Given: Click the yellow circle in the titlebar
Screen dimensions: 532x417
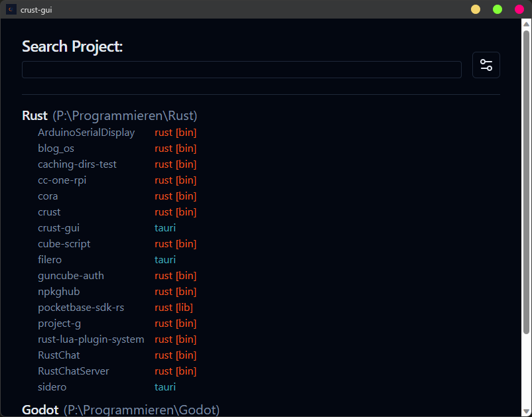Looking at the screenshot, I should coord(476,9).
